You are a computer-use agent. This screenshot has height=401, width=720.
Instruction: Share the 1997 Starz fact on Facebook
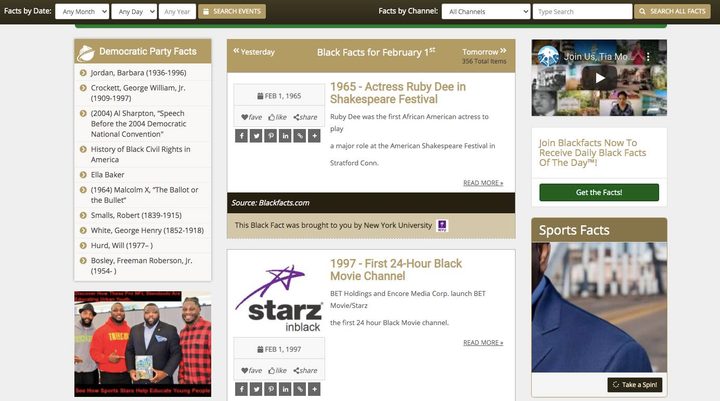[x=243, y=388]
